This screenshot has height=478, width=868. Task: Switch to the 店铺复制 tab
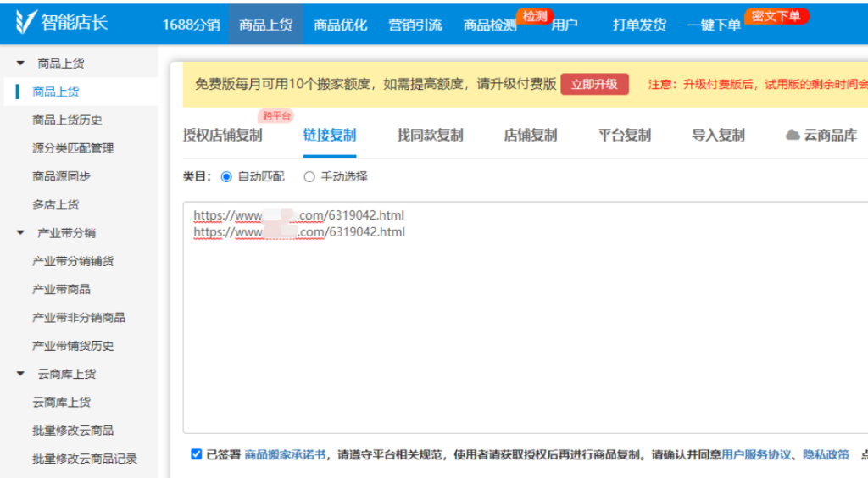click(530, 136)
